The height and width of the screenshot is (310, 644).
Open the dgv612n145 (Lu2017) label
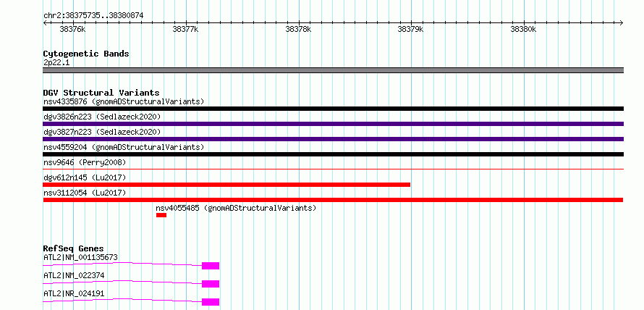pyautogui.click(x=84, y=177)
